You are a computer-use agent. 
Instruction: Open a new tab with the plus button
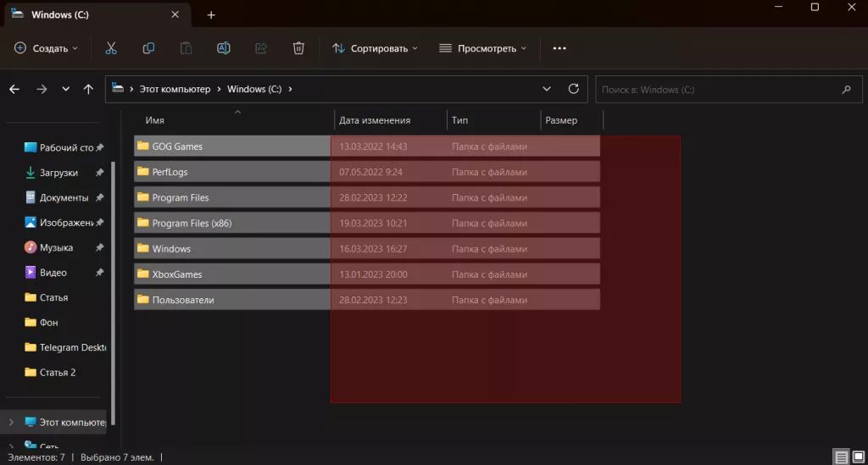pyautogui.click(x=211, y=15)
